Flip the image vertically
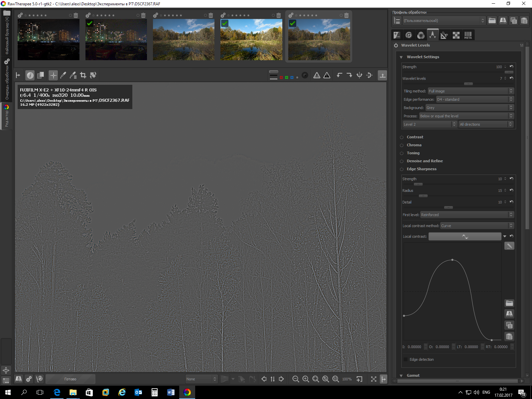Screen dimensions: 532x399 (369, 75)
